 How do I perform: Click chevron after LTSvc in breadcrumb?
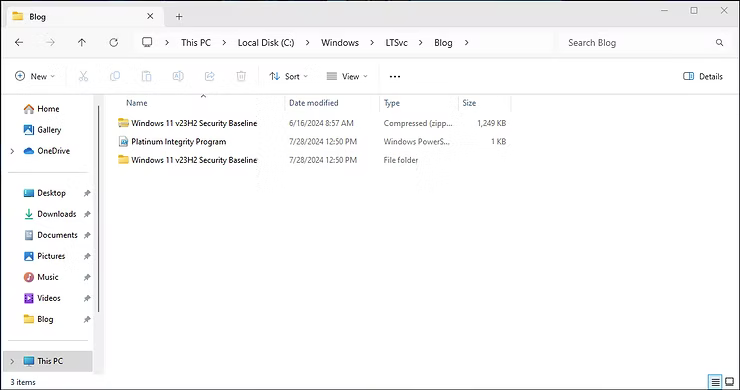point(420,42)
